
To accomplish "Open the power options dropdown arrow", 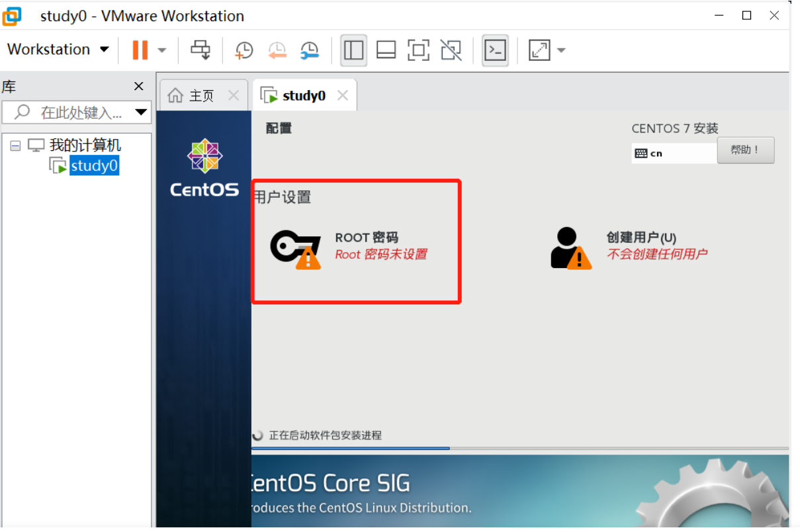I will pyautogui.click(x=162, y=50).
